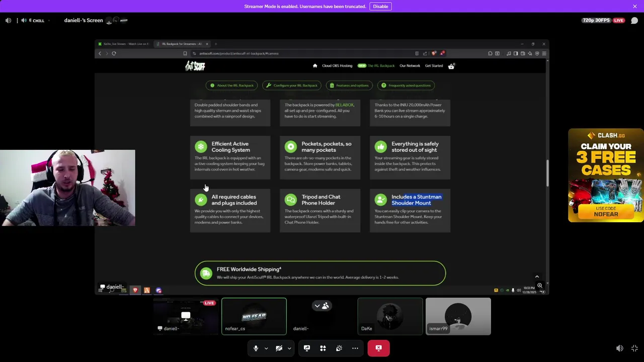
Task: Dismiss the Streamer Mode banner
Action: coord(635,6)
